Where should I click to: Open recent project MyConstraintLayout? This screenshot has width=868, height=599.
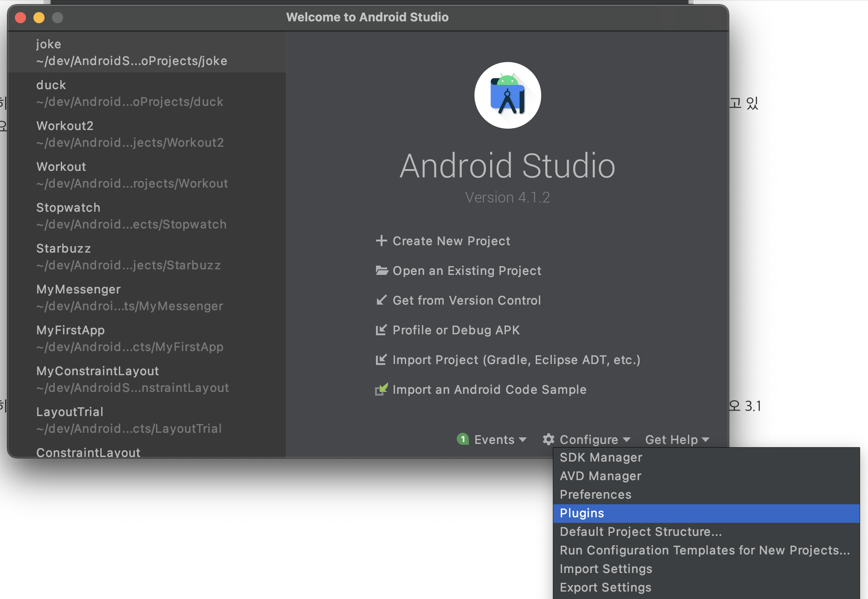coord(147,379)
